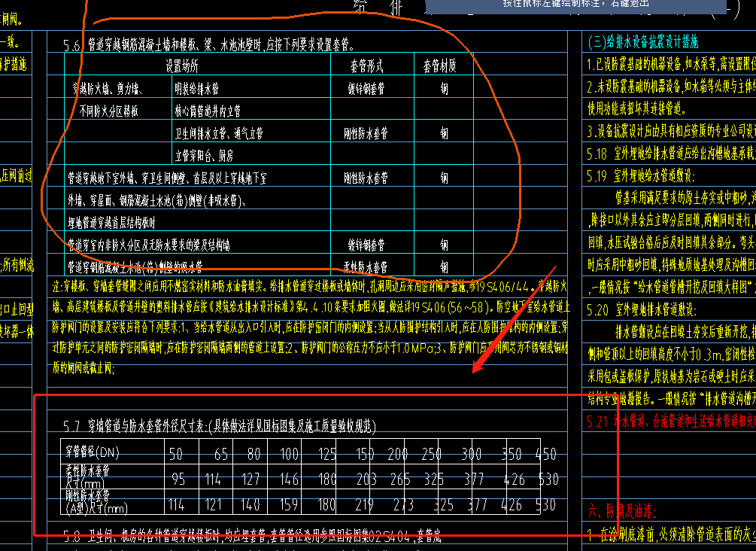Select DN value '125'
Screen dimensions: 756x551
click(327, 454)
